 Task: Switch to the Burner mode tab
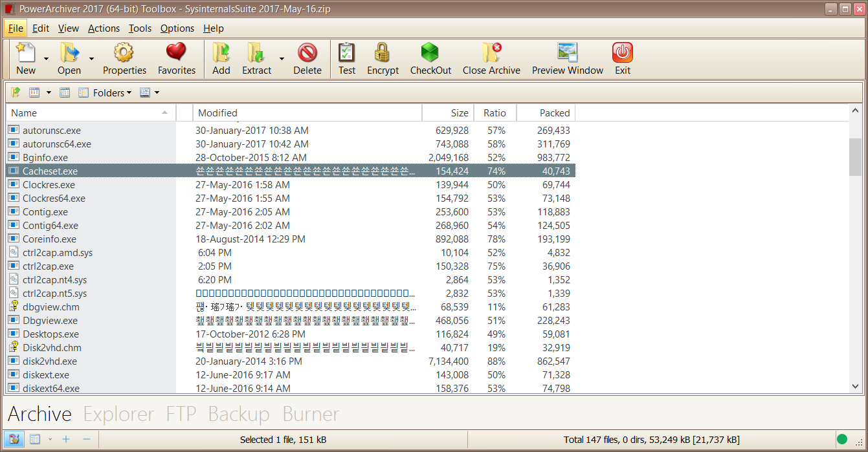pyautogui.click(x=311, y=414)
